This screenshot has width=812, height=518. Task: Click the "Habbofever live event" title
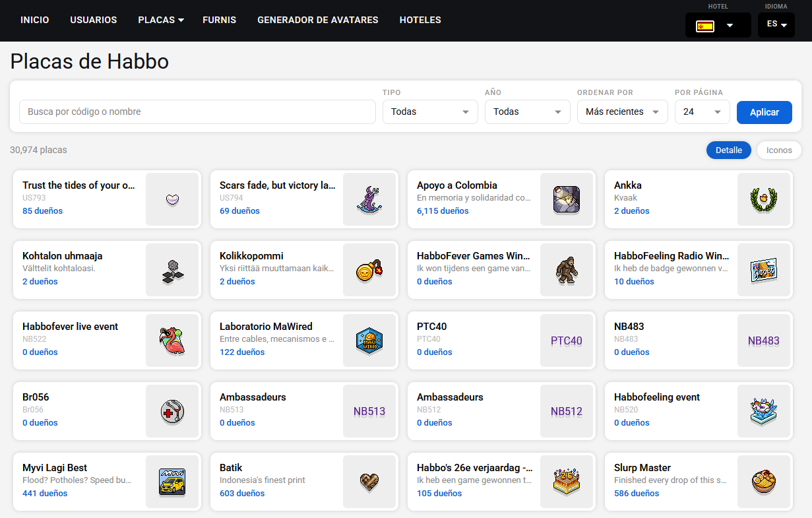(70, 327)
